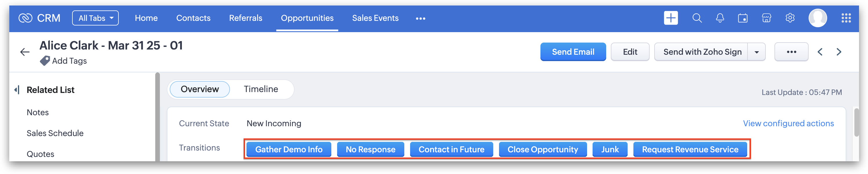Open the calendar icon in header

[743, 18]
